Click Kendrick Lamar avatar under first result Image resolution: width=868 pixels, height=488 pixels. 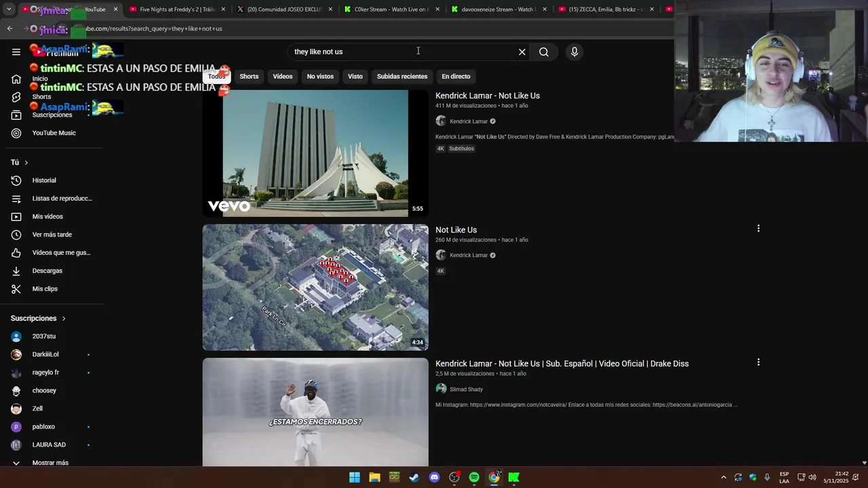pos(441,121)
